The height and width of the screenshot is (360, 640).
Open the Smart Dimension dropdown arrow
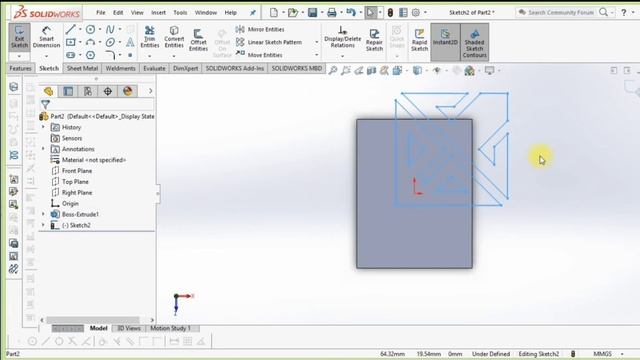46,56
